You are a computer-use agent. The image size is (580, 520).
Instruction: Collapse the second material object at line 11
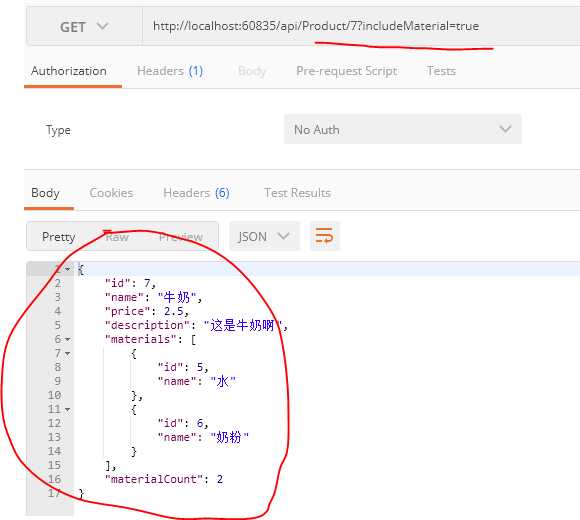coord(67,409)
